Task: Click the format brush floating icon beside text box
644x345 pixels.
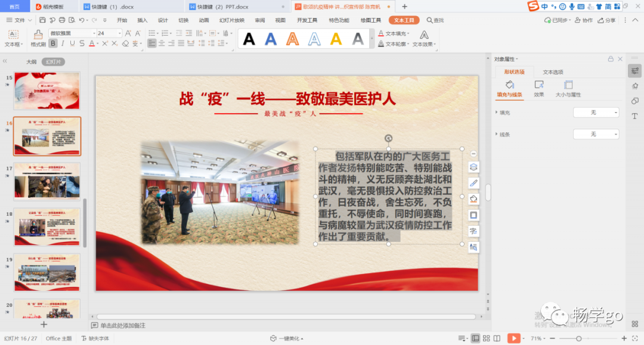Action: [473, 183]
